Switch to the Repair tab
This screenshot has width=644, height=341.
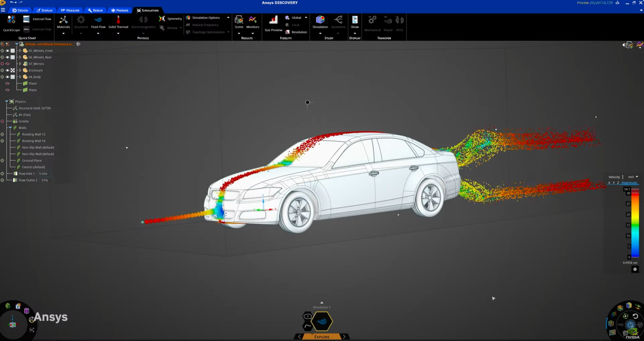point(95,10)
